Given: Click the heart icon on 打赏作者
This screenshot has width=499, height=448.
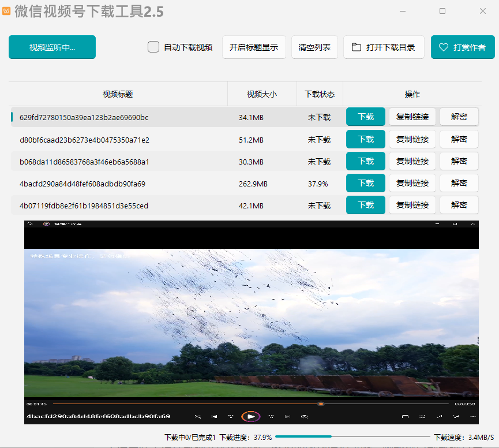Looking at the screenshot, I should pyautogui.click(x=443, y=47).
